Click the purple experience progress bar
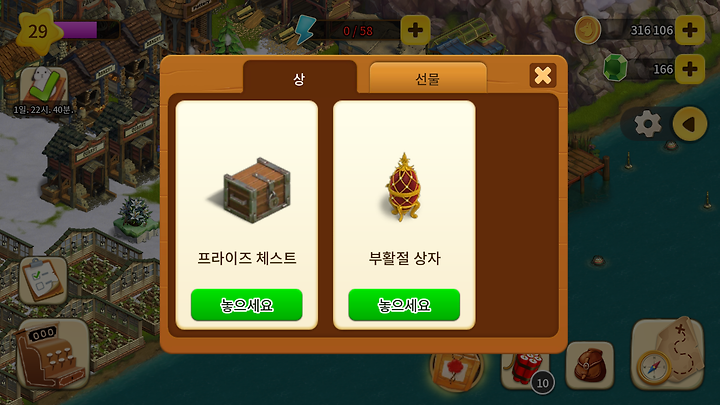The width and height of the screenshot is (720, 405). tap(86, 31)
